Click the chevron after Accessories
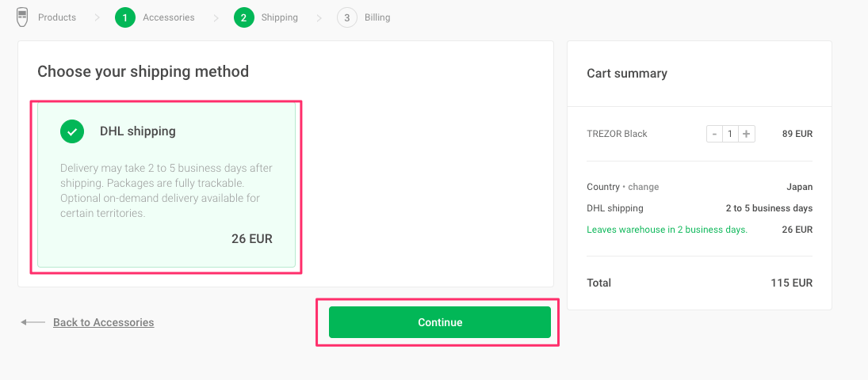868x380 pixels. pyautogui.click(x=216, y=17)
